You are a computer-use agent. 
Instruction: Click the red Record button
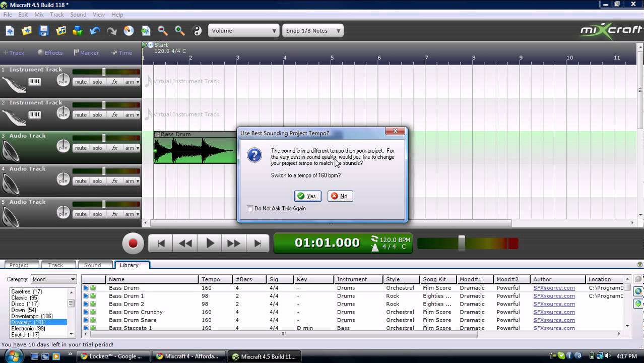coord(133,244)
